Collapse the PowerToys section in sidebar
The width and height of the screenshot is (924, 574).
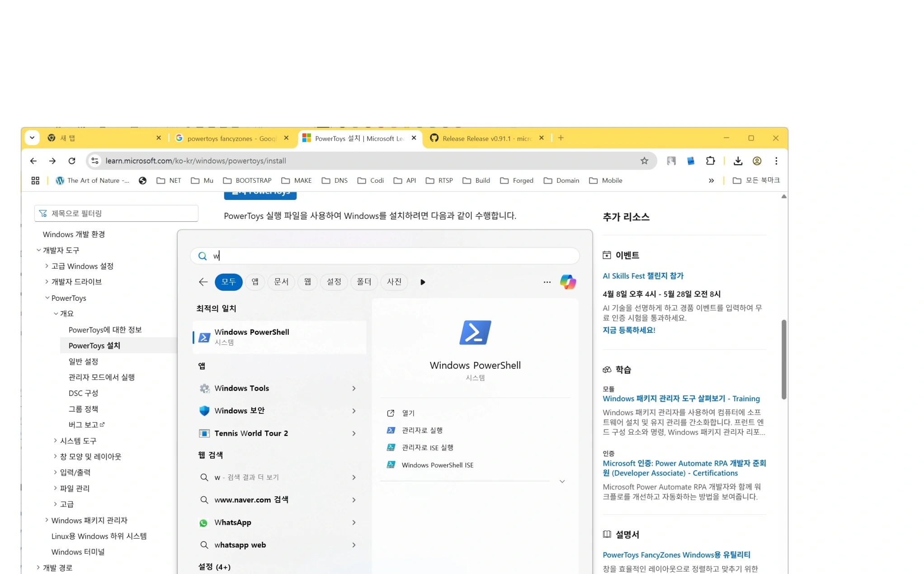pos(47,298)
